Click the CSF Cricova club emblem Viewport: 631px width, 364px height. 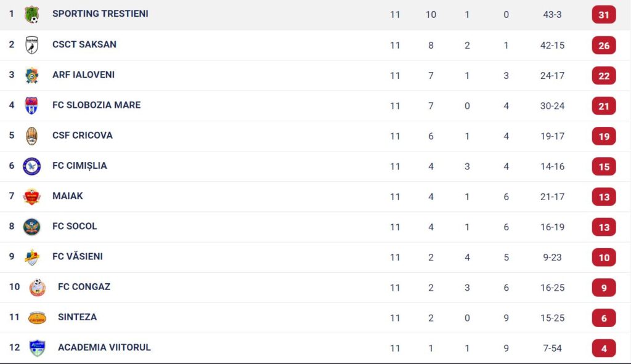[31, 136]
